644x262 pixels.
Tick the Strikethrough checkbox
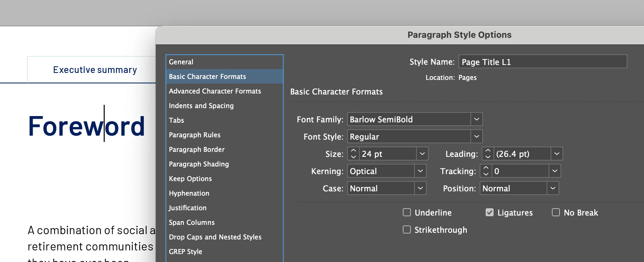pyautogui.click(x=407, y=229)
